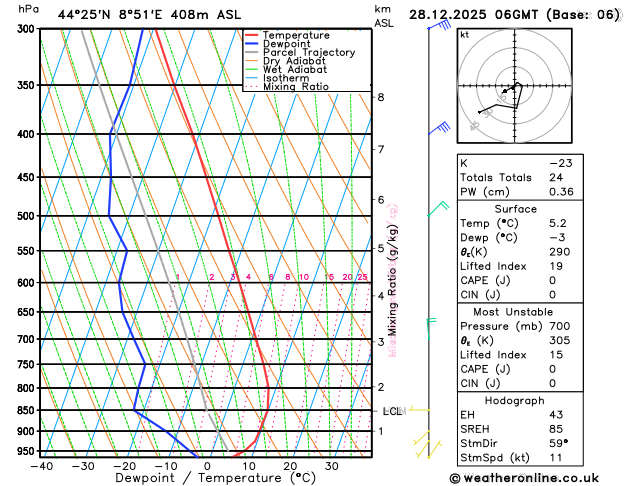This screenshot has height=486, width=629.
Task: Click the Parcel Trajectory legend label
Action: 309,53
